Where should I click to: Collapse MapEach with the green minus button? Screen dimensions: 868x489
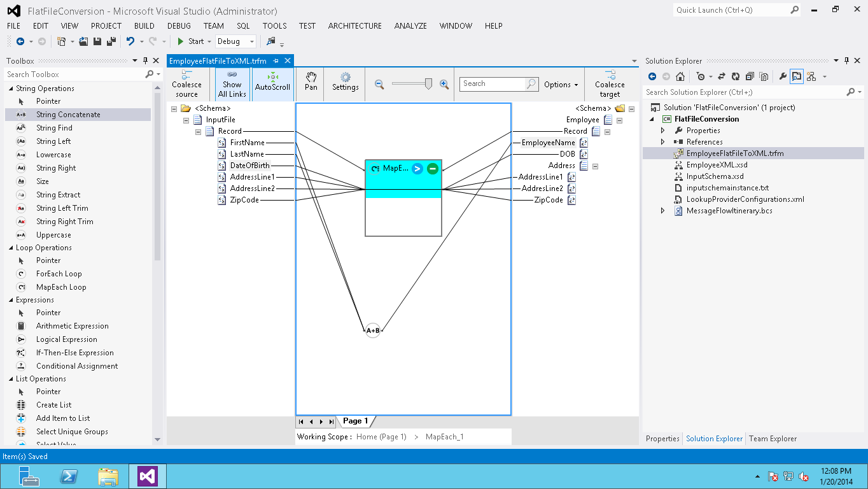point(433,169)
